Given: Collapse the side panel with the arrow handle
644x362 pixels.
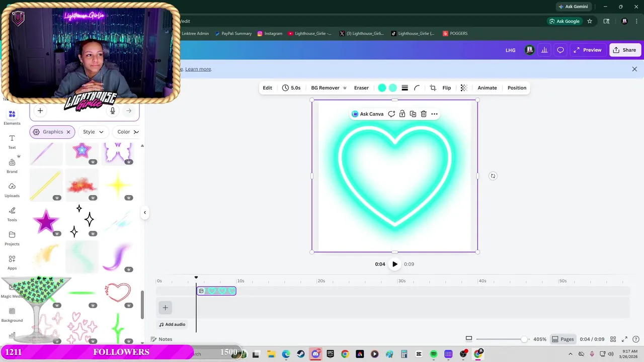Looking at the screenshot, I should pos(145,212).
